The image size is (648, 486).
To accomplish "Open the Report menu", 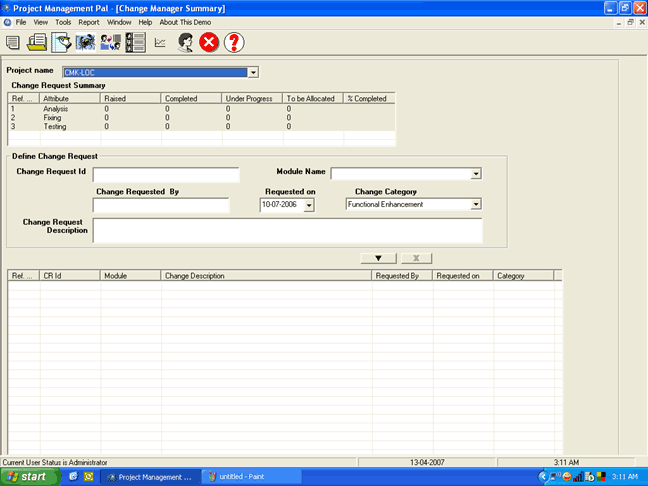I will [x=89, y=21].
